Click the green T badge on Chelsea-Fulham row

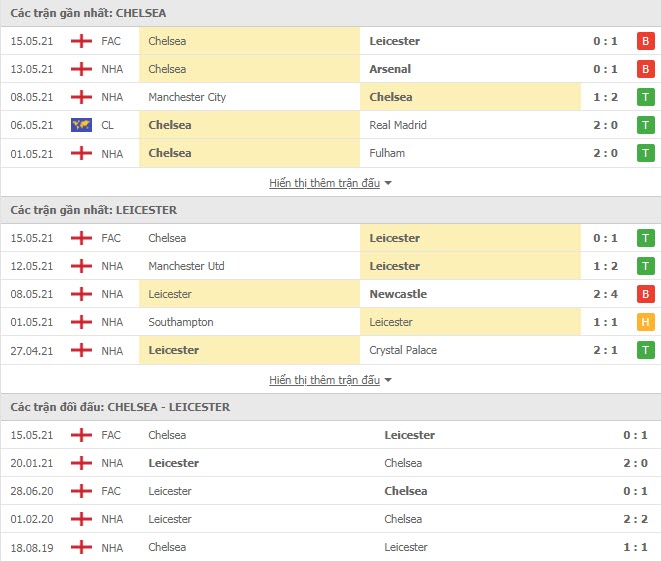click(645, 153)
